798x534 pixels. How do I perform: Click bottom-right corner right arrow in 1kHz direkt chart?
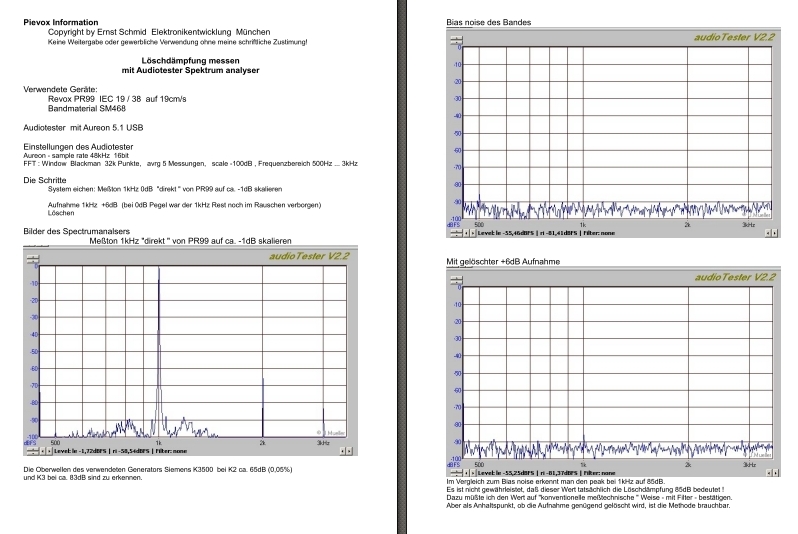pos(349,451)
